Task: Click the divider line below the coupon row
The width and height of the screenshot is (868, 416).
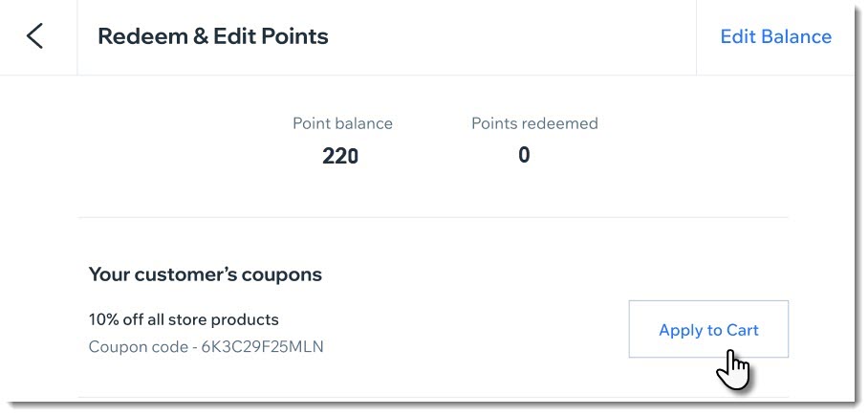Action: [x=433, y=397]
